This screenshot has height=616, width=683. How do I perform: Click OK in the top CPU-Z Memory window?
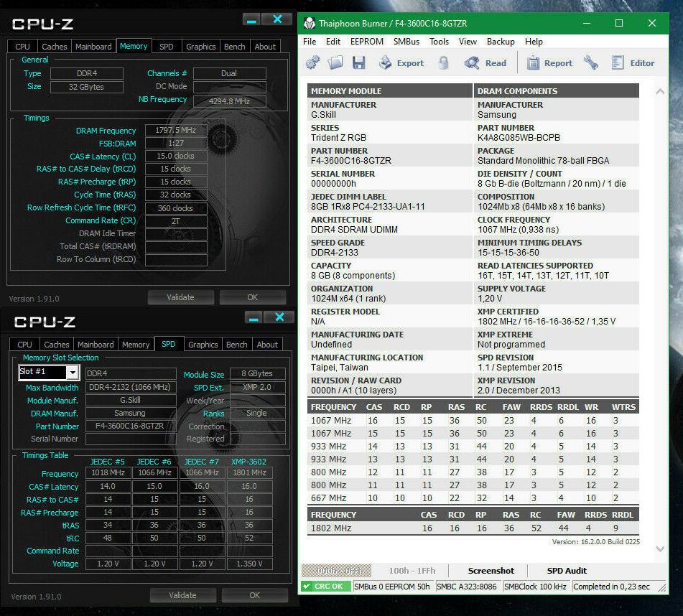tap(253, 297)
